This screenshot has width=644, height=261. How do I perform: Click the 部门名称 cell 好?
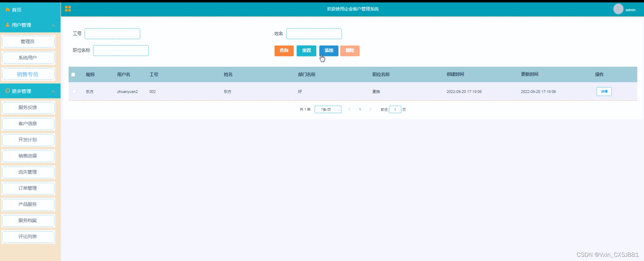pyautogui.click(x=300, y=92)
